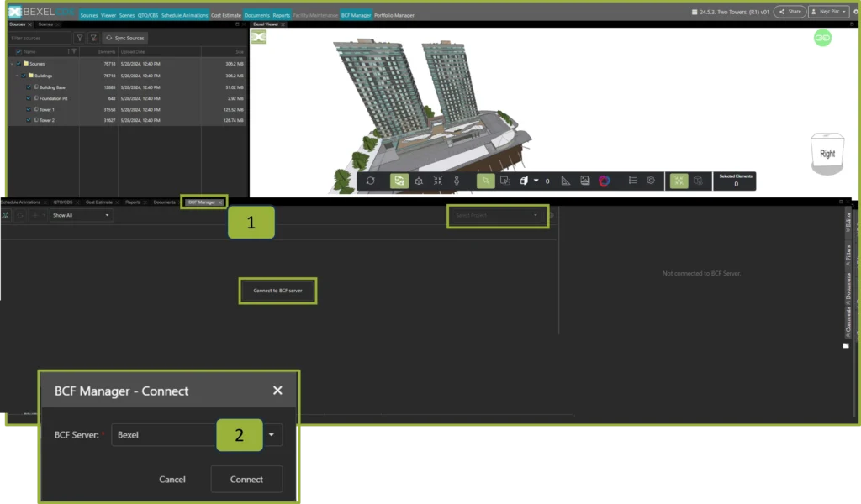Open the measure triangle ruler tool
Viewport: 861px width, 504px height.
566,181
